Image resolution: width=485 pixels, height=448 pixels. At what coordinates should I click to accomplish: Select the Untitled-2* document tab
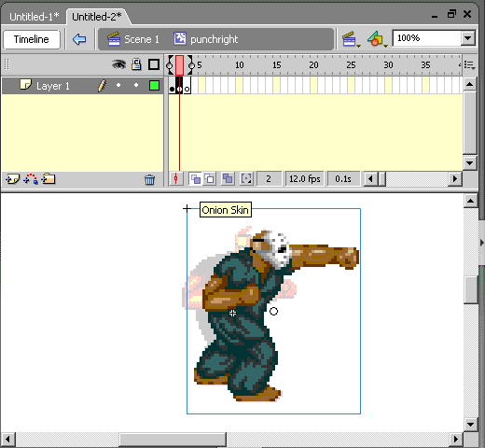97,17
